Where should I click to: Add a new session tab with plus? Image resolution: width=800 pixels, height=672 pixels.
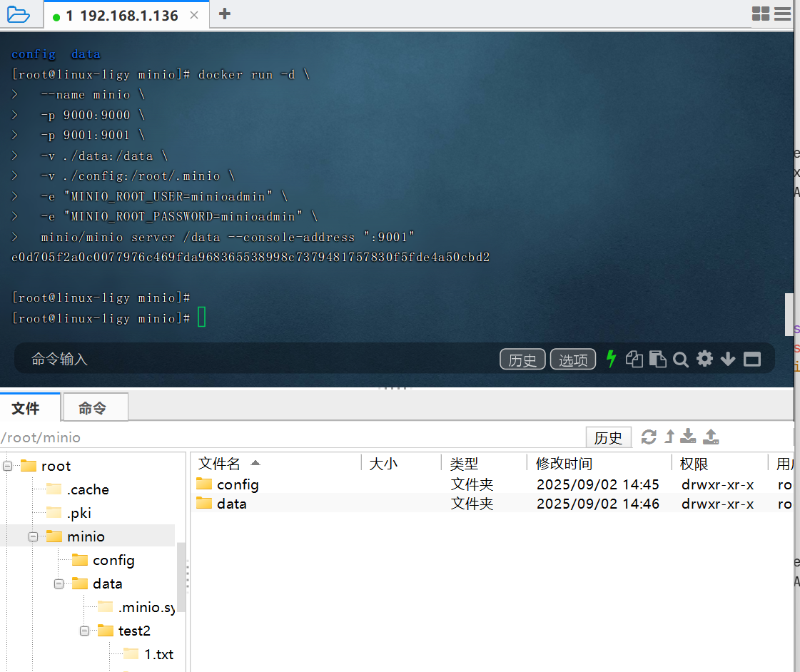225,14
